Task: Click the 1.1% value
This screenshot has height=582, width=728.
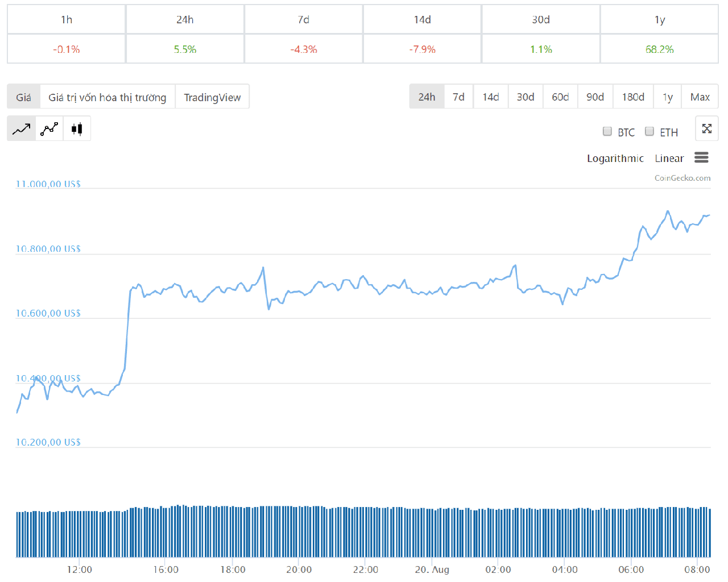Action: (x=541, y=49)
